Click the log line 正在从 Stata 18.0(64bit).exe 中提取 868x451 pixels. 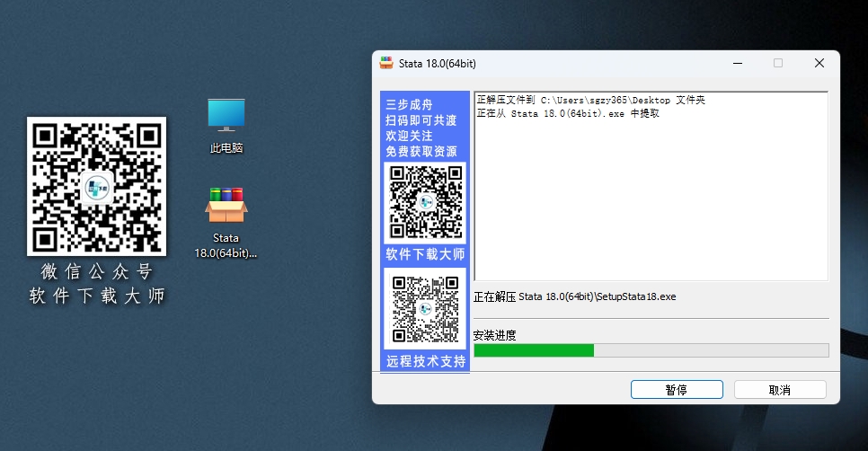click(x=568, y=113)
